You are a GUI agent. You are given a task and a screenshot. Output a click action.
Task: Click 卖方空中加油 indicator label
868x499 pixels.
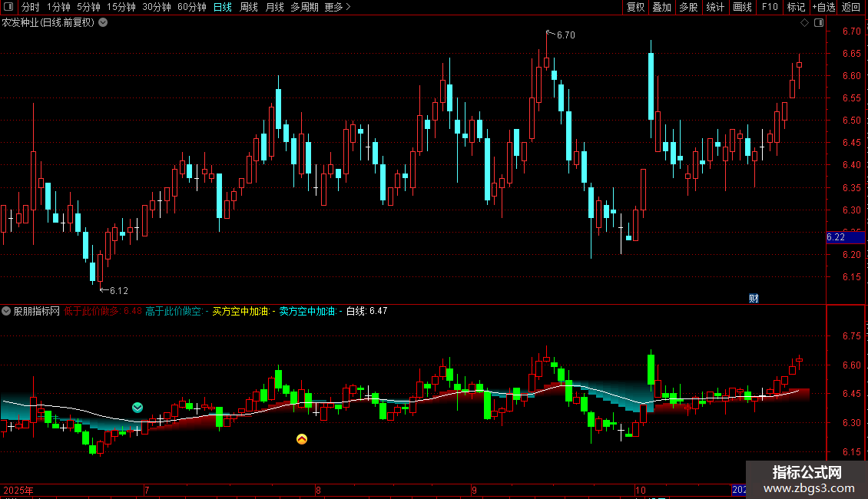(307, 312)
